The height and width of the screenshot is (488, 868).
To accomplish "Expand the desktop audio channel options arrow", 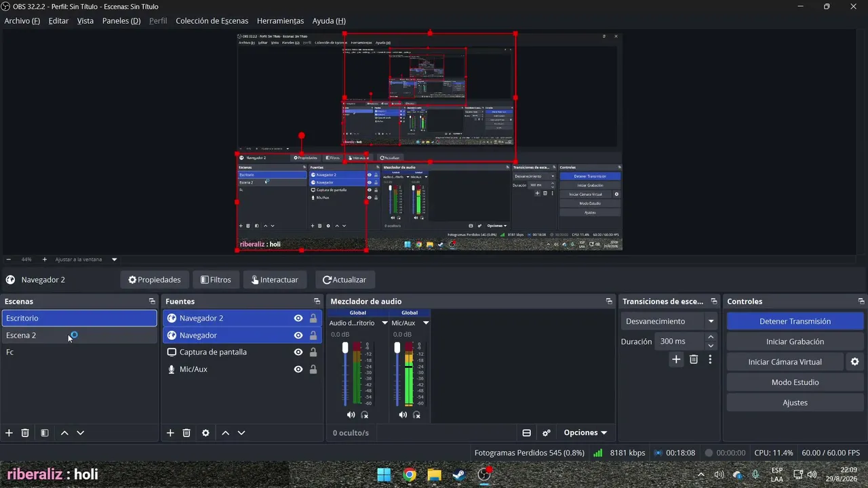I will pos(384,323).
